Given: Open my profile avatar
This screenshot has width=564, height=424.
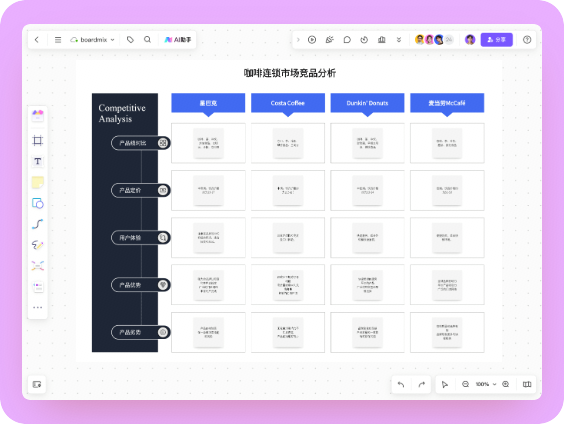Looking at the screenshot, I should [470, 40].
